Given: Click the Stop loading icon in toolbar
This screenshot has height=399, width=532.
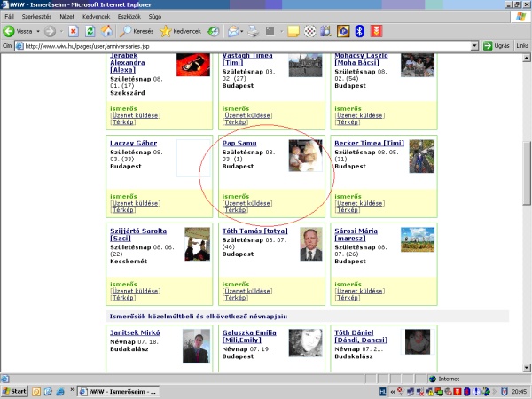Looking at the screenshot, I should pos(73,31).
